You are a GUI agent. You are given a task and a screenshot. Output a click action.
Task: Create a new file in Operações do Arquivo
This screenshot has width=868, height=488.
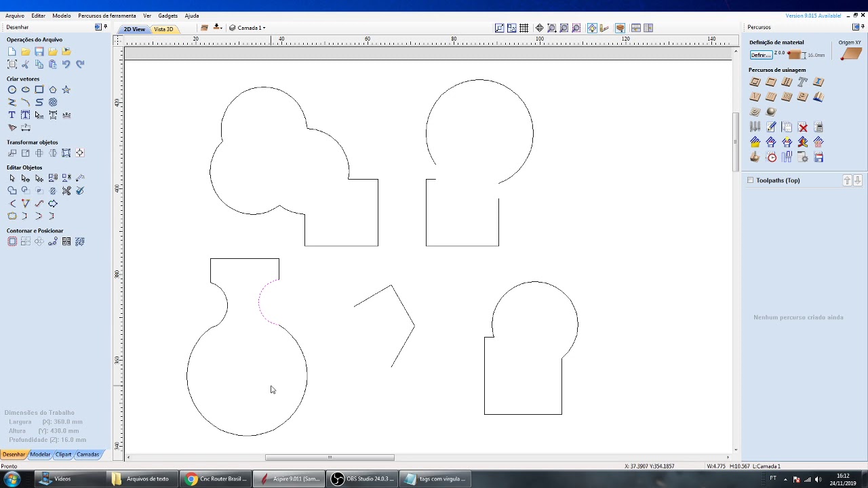point(12,52)
